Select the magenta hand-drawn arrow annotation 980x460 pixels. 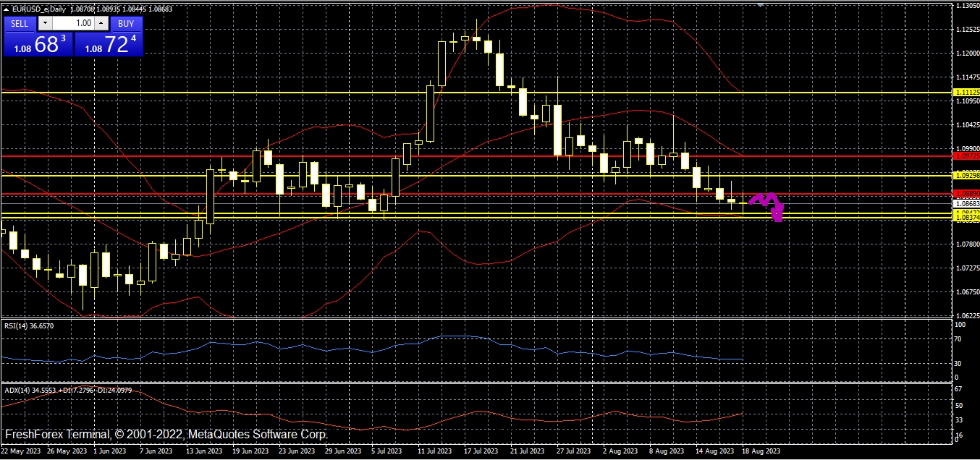coord(768,203)
